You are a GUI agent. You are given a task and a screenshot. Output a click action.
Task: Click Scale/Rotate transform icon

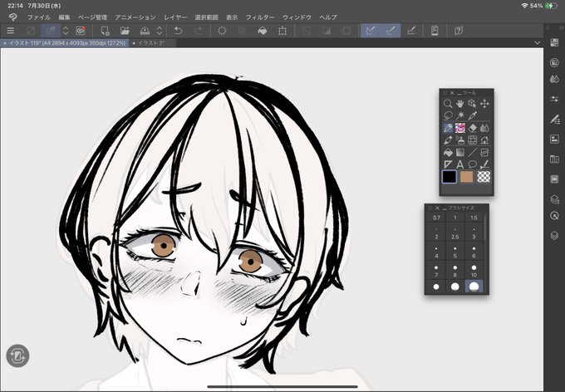[x=282, y=31]
